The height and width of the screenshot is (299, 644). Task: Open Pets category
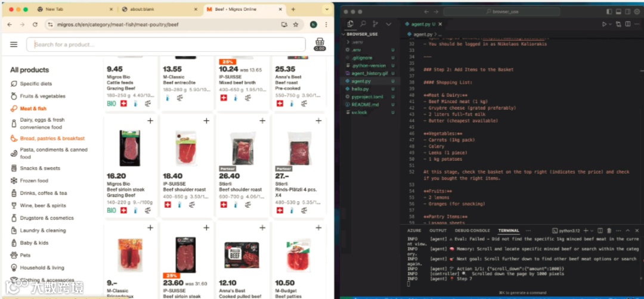pos(25,255)
